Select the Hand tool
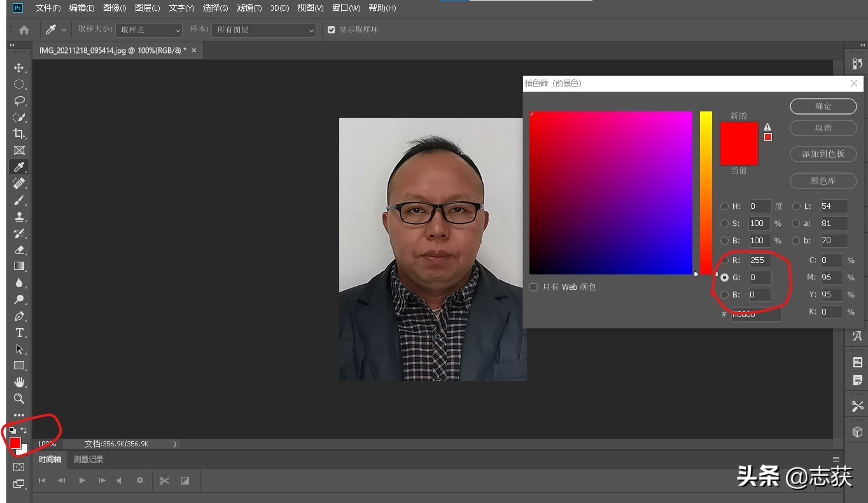This screenshot has width=868, height=503. [19, 382]
